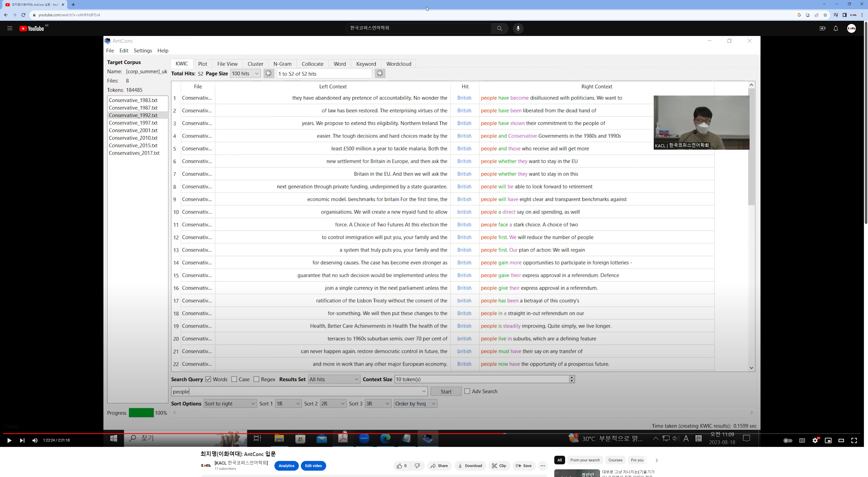Save the video to a playlist
Image resolution: width=868 pixels, height=477 pixels.
(x=524, y=465)
